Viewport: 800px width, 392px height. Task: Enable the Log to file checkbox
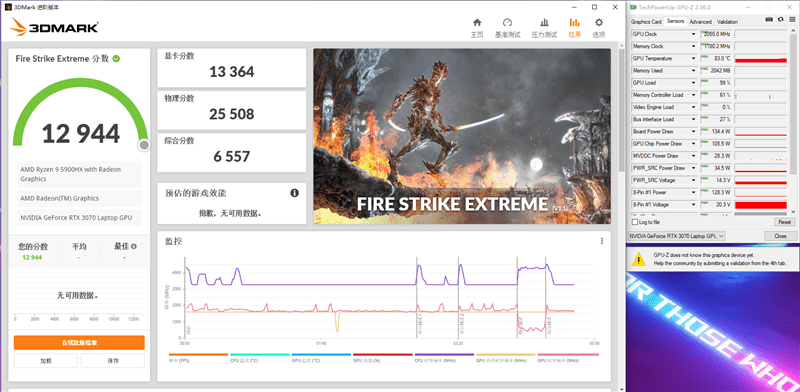(x=635, y=223)
